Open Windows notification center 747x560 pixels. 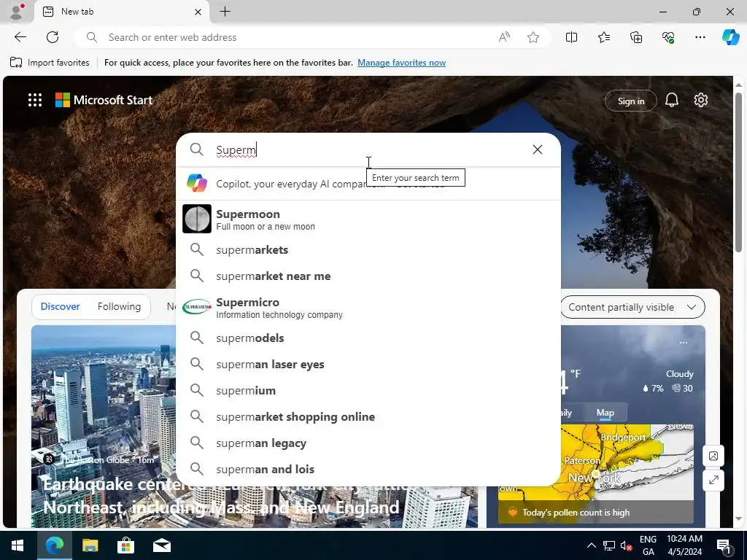coord(723,545)
